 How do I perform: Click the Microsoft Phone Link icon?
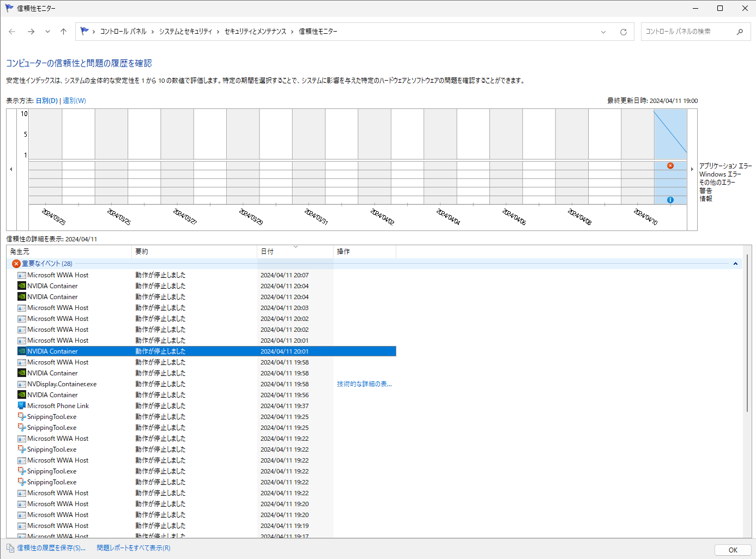(x=22, y=406)
